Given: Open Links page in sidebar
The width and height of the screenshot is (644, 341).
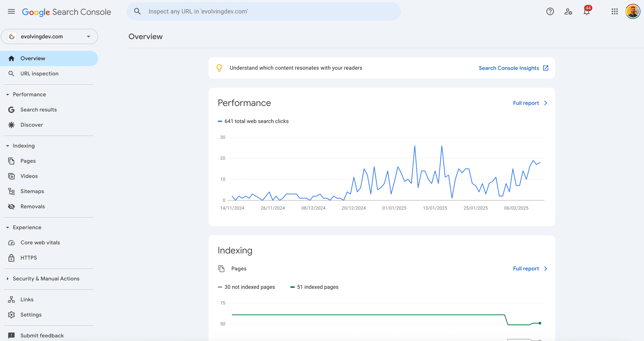Looking at the screenshot, I should coord(49,300).
